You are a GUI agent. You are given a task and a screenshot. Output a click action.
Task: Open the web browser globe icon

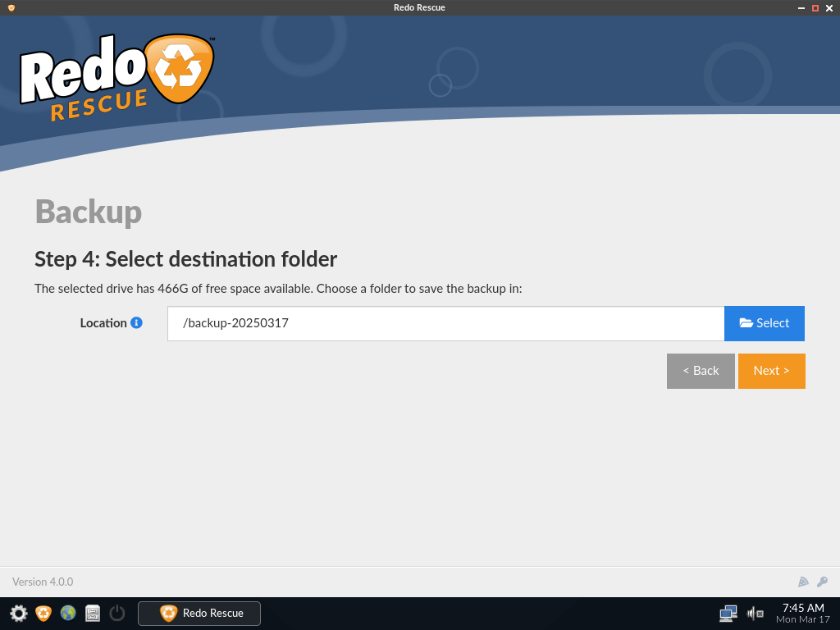click(x=68, y=613)
